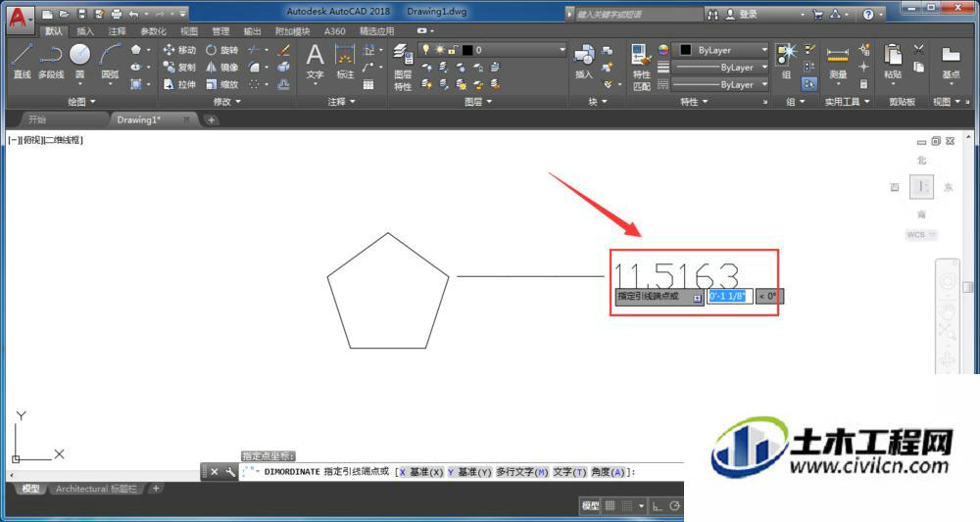Screen dimensions: 980x522
Task: Click the Measure (测量) tool
Action: (x=838, y=61)
